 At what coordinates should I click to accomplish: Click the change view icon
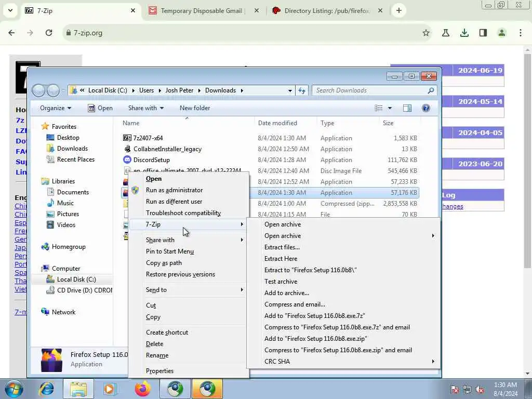pyautogui.click(x=378, y=108)
